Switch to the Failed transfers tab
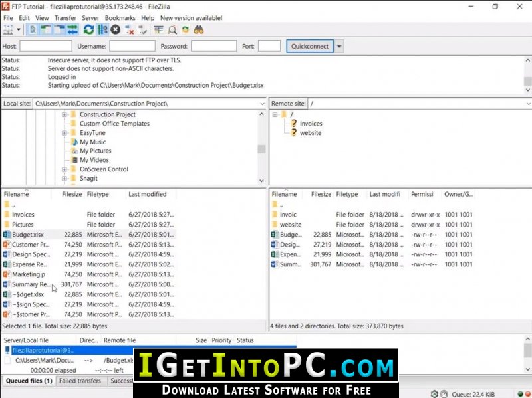 [x=80, y=381]
